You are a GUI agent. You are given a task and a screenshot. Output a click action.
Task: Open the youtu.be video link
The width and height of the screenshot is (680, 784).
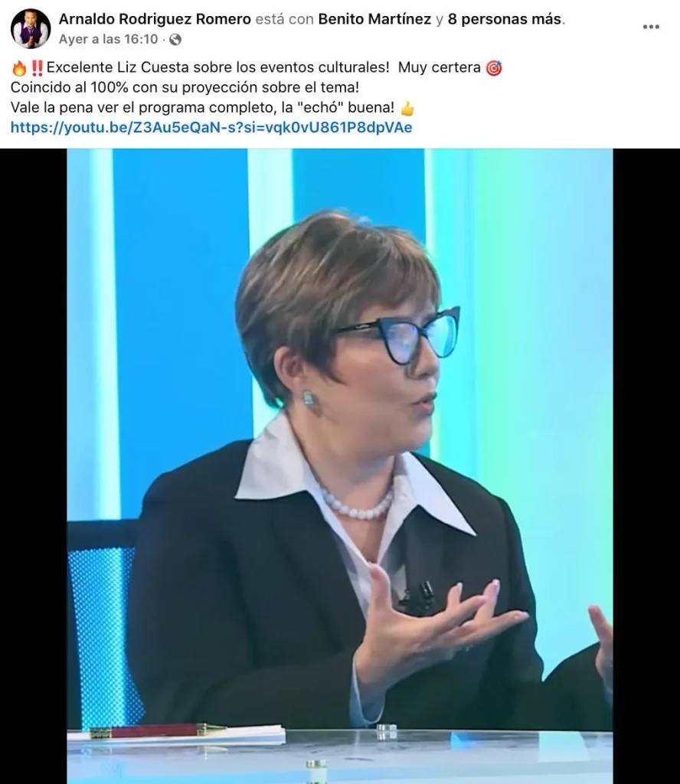211,128
